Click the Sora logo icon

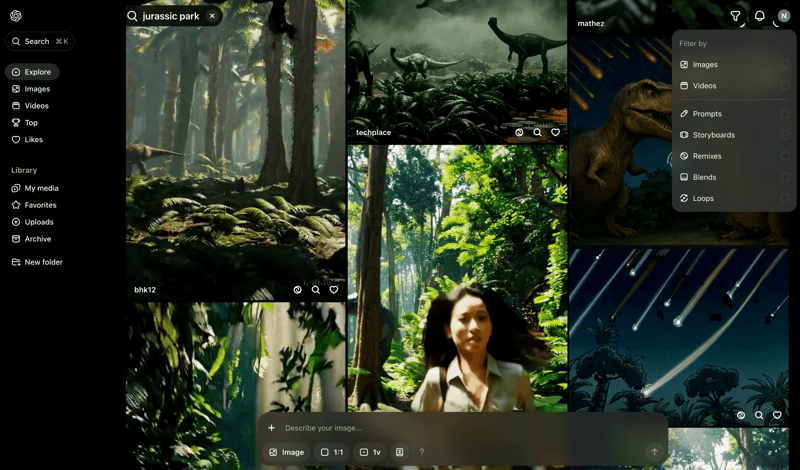(16, 16)
